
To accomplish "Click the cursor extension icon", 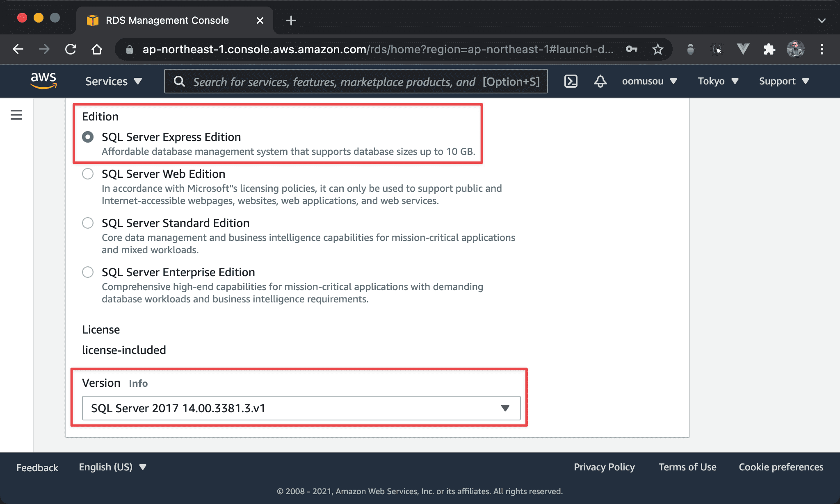I will tap(717, 50).
